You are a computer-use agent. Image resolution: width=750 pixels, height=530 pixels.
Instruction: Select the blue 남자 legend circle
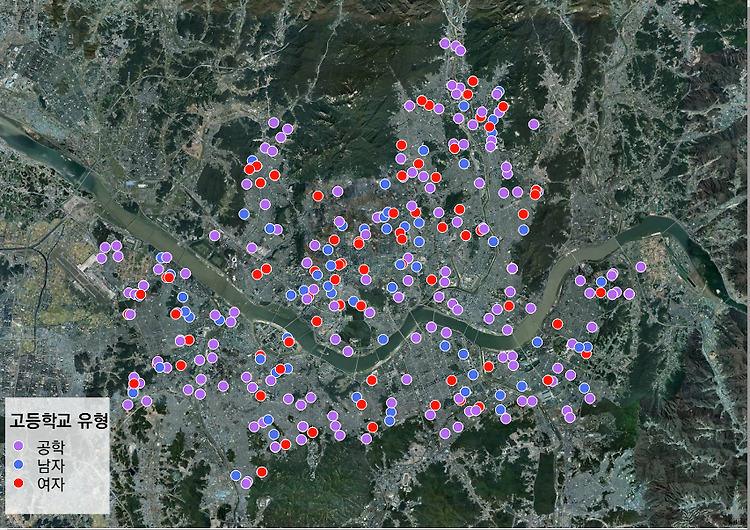(19, 464)
